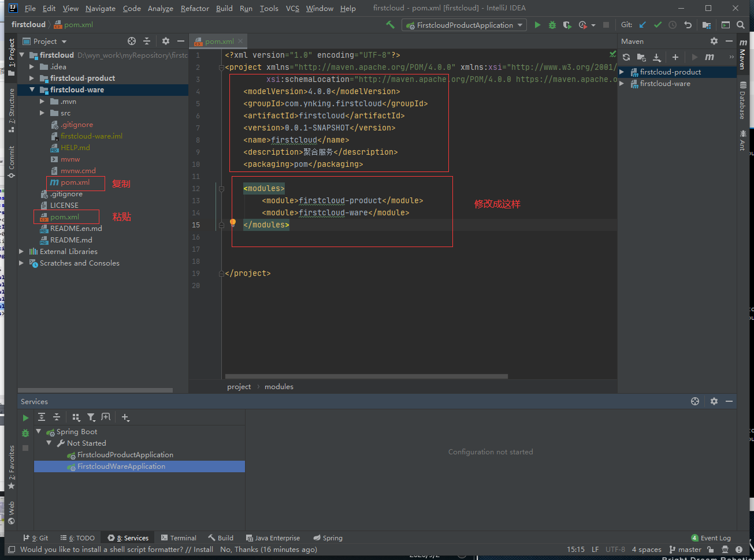Click the Git rollback undo icon

688,25
